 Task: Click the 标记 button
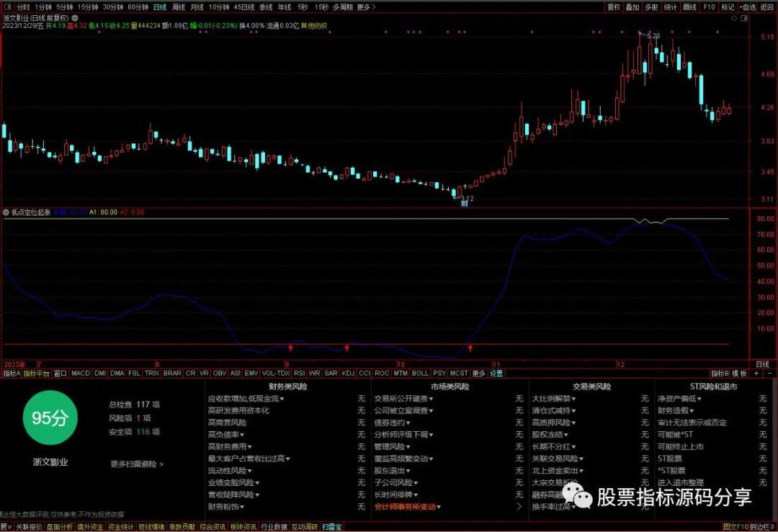point(728,7)
